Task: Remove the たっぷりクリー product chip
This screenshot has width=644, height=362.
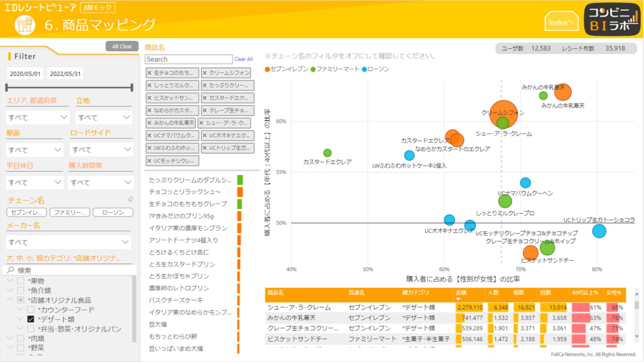Action: [205, 85]
